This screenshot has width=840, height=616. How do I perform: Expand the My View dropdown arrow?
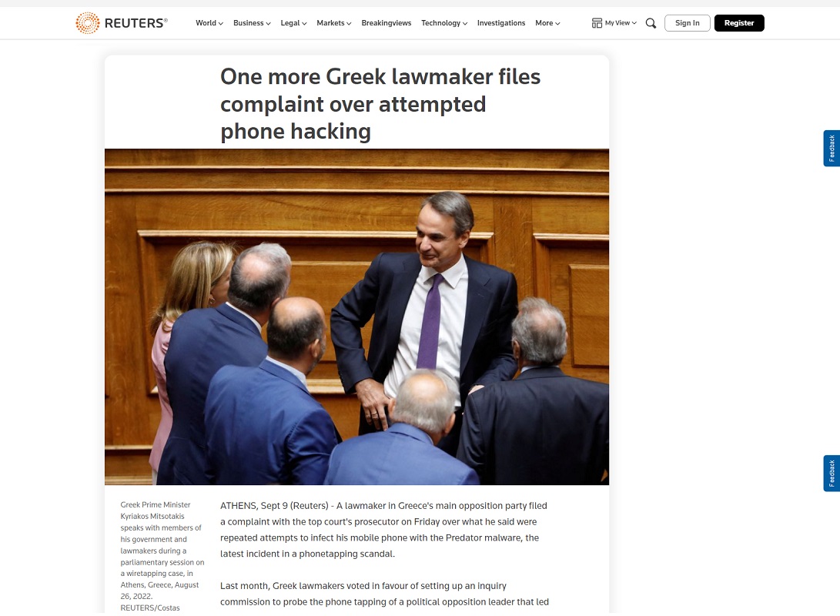pyautogui.click(x=634, y=23)
